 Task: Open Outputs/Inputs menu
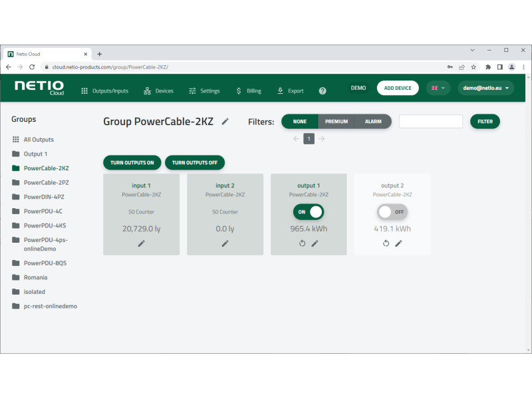tap(105, 91)
